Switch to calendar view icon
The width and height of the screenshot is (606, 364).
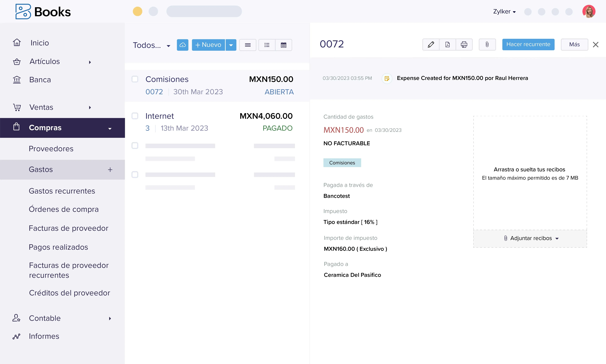click(x=283, y=45)
